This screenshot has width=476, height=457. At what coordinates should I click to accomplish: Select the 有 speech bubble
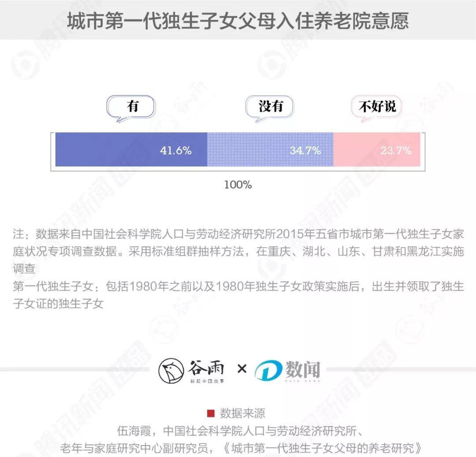[x=132, y=107]
